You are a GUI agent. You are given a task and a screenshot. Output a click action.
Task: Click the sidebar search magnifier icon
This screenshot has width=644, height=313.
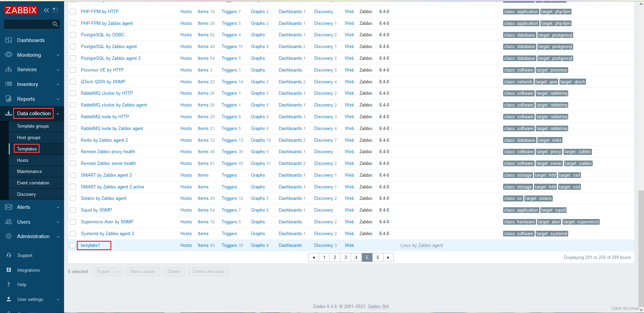55,24
